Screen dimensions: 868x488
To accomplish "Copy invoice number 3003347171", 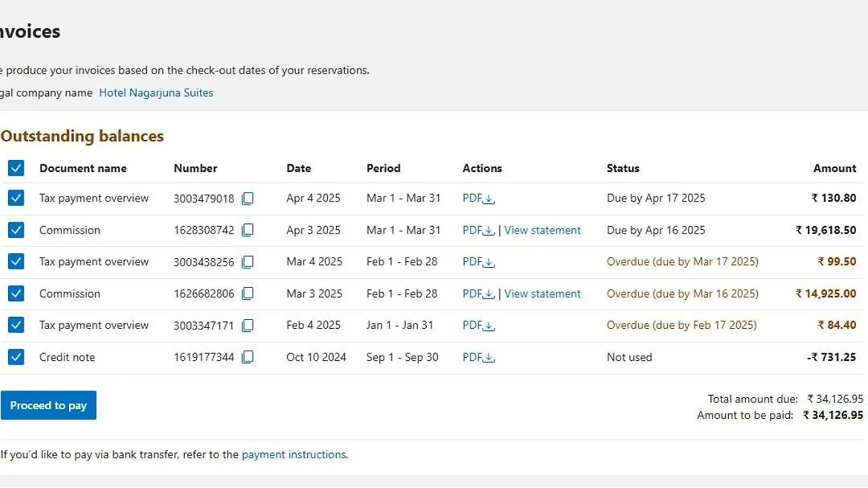I will (248, 326).
